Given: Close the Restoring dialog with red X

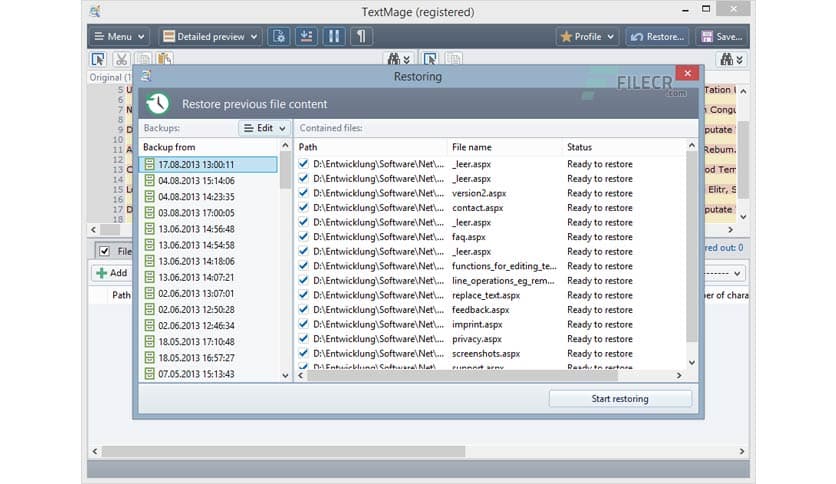Looking at the screenshot, I should tap(687, 73).
